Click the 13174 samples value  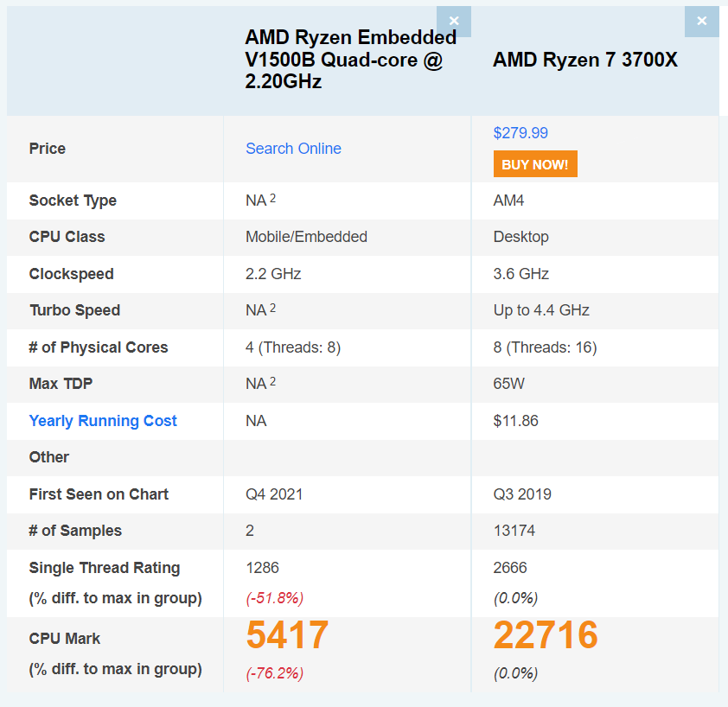tap(514, 531)
